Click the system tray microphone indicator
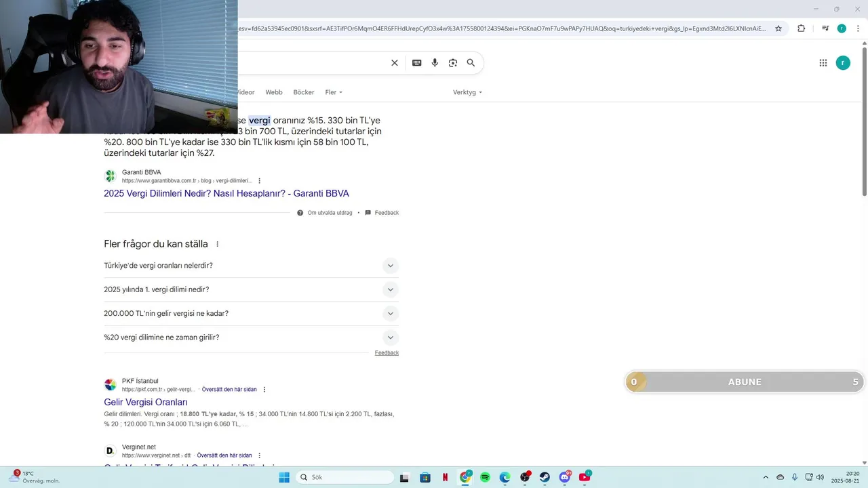 (x=795, y=477)
